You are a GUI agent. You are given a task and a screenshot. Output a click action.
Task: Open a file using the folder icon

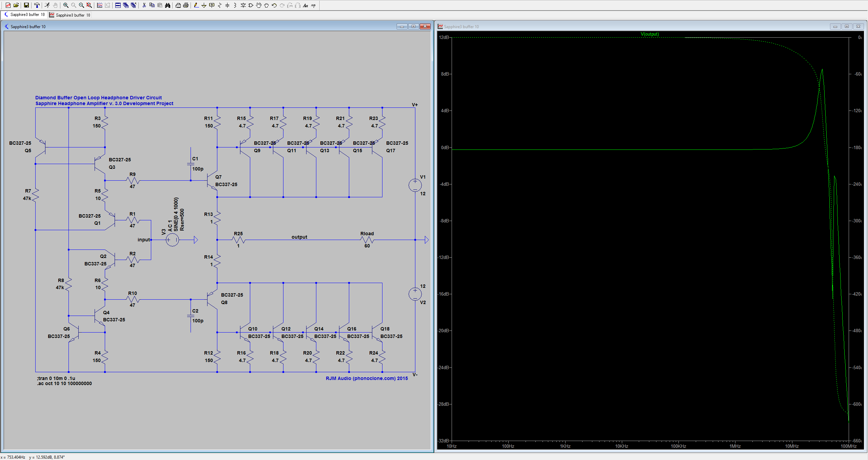point(16,5)
